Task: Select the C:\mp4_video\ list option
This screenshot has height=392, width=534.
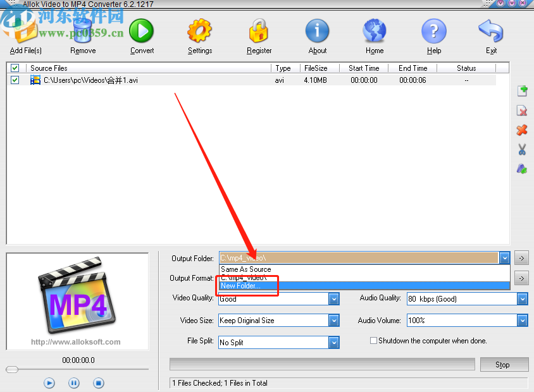Action: pos(364,278)
